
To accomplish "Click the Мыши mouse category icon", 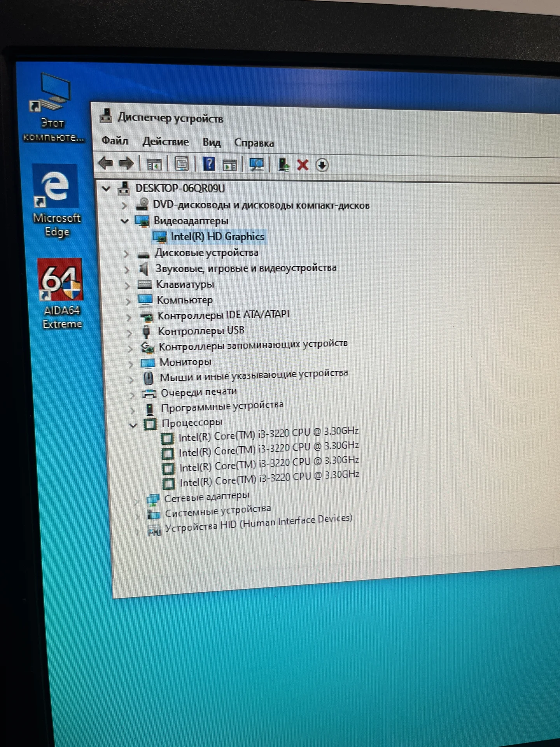I will click(148, 378).
